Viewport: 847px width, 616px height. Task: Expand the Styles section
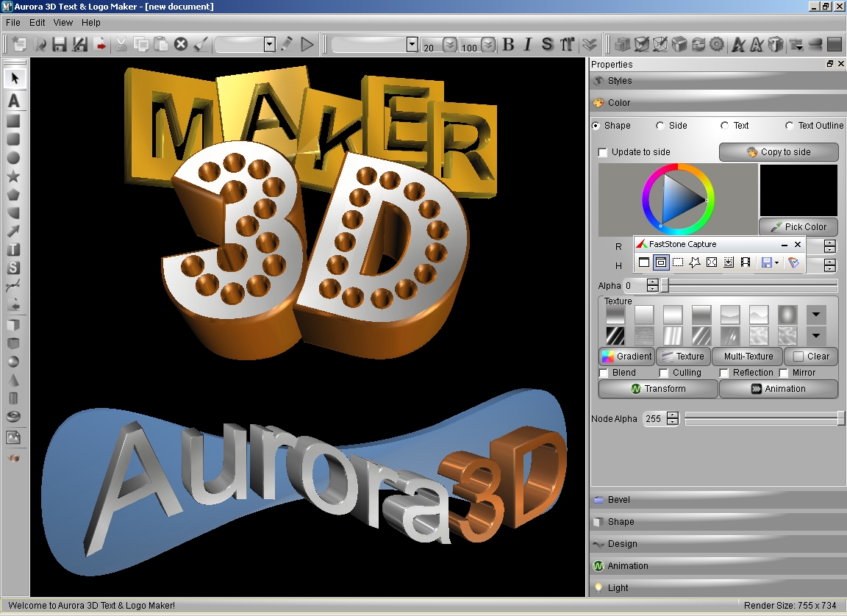click(x=718, y=81)
